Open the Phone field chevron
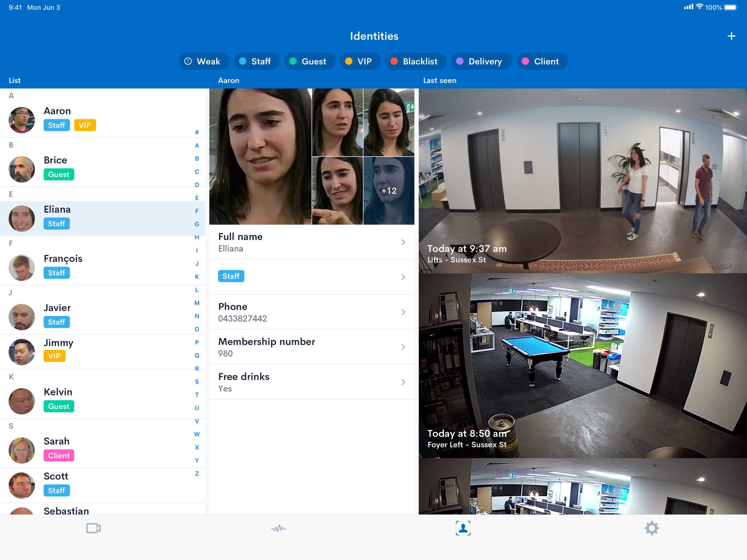 (403, 312)
